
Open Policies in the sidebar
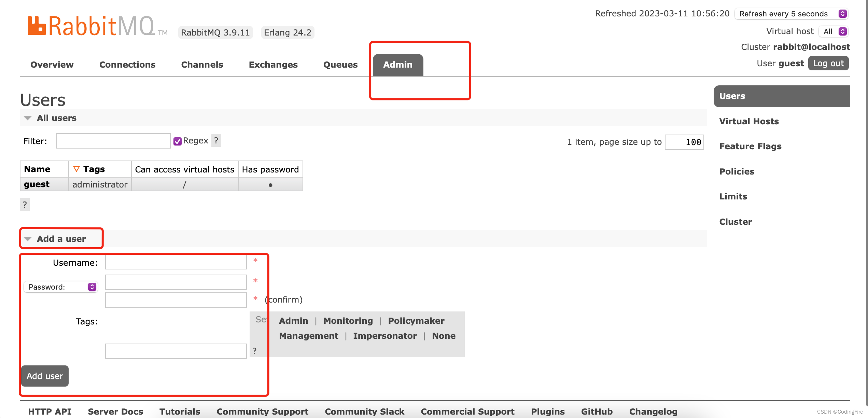tap(737, 171)
